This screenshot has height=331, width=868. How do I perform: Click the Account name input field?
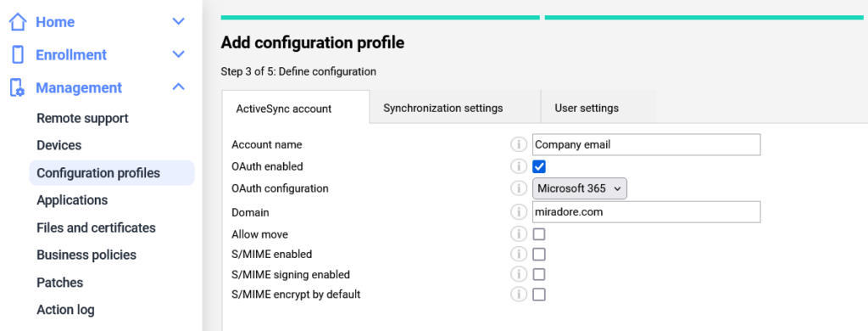647,145
